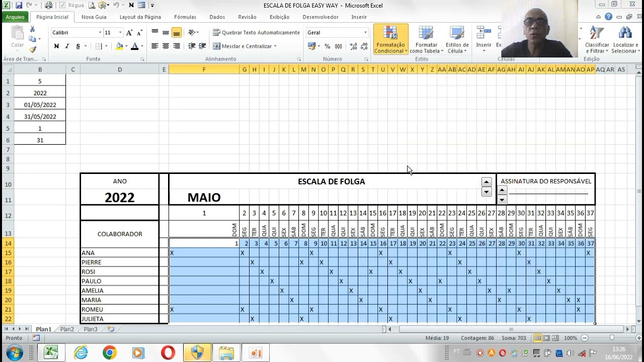This screenshot has width=644, height=362.
Task: Switch to the Desenvolvedor tab
Action: [320, 17]
